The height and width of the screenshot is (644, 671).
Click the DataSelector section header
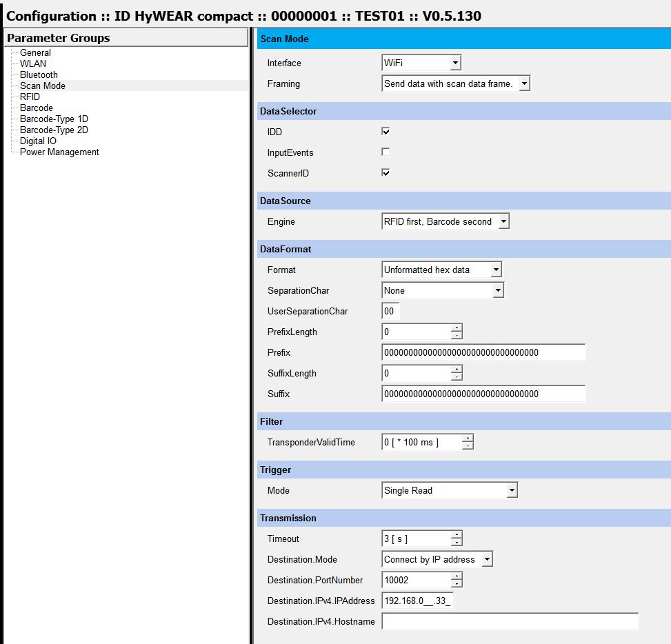point(464,111)
